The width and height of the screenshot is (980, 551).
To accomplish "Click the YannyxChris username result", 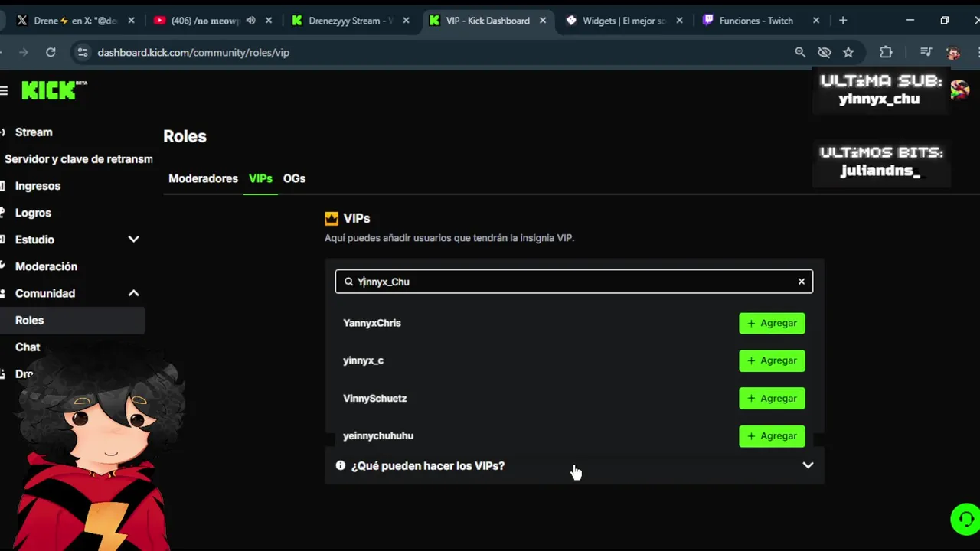I will (x=372, y=323).
